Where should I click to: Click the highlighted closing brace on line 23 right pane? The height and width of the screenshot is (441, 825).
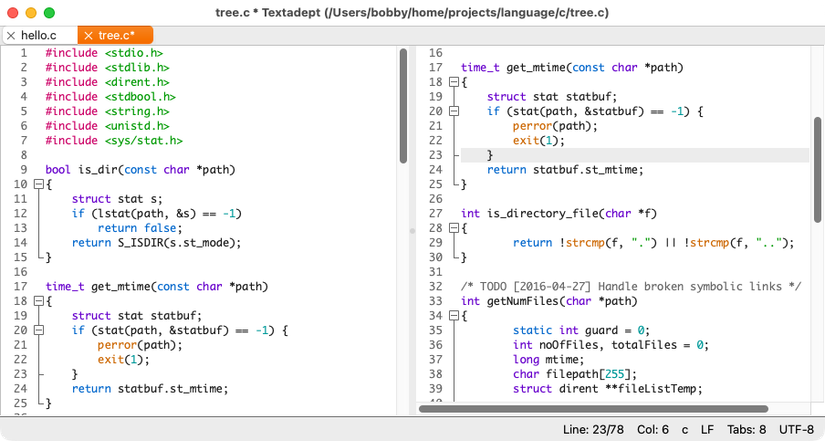[x=490, y=155]
